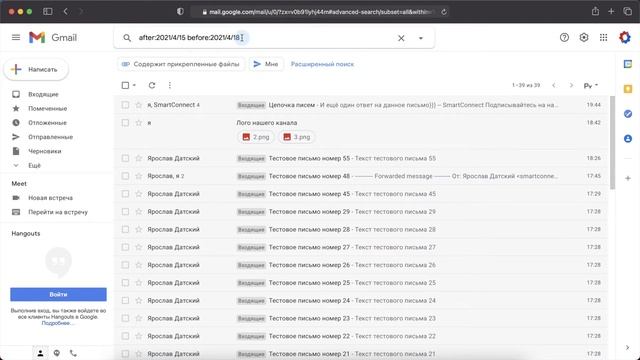
Task: Click Перейти на встречу
Action: coord(58,212)
